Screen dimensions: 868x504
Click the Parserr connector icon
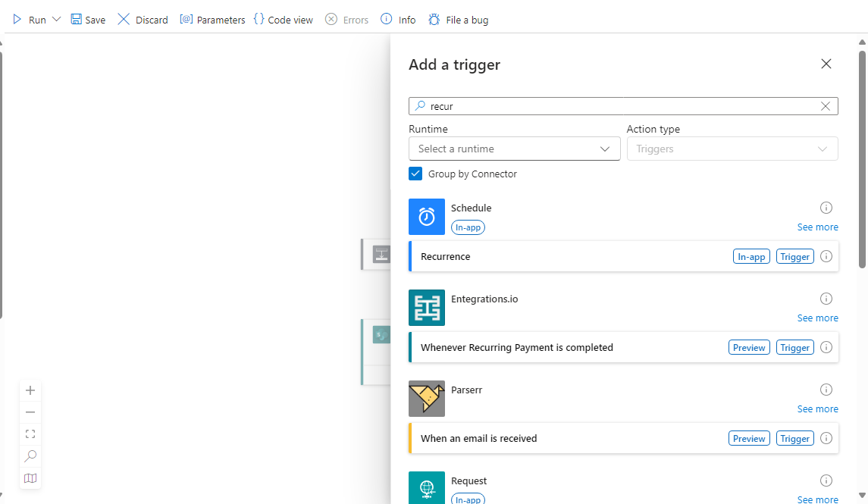coord(427,399)
